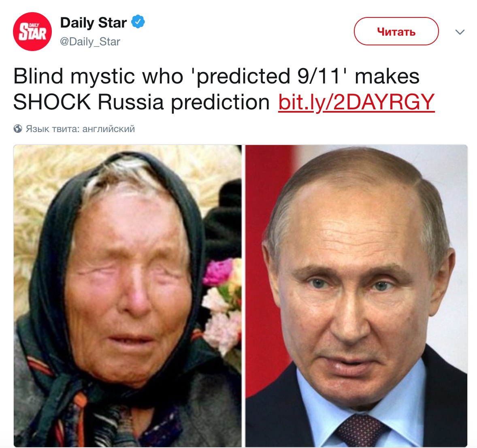Screen dimensions: 477x448
Task: Click the blue verified checkmark badge
Action: tap(138, 21)
